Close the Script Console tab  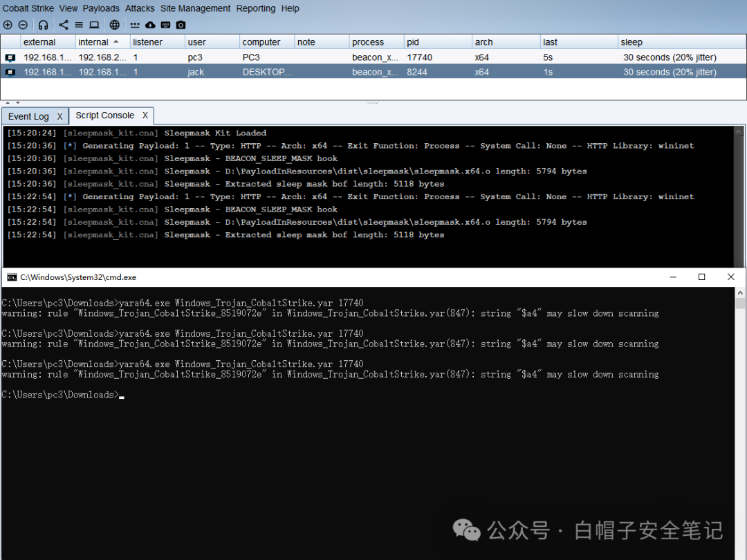145,115
